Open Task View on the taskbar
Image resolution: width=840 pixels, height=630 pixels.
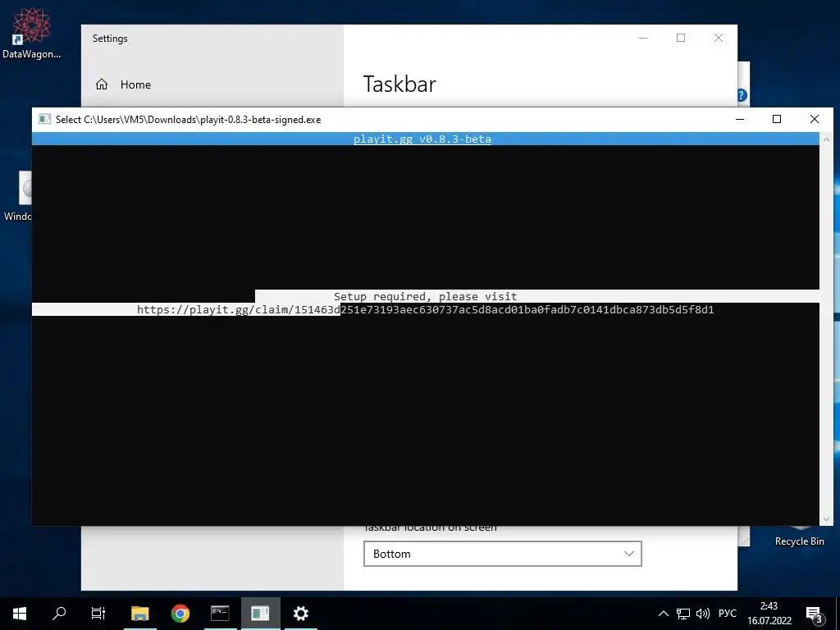(98, 614)
